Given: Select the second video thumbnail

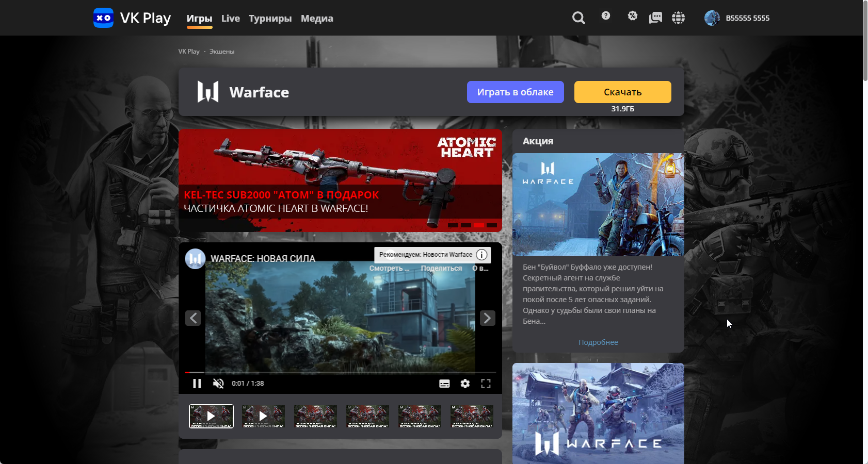Looking at the screenshot, I should (263, 416).
